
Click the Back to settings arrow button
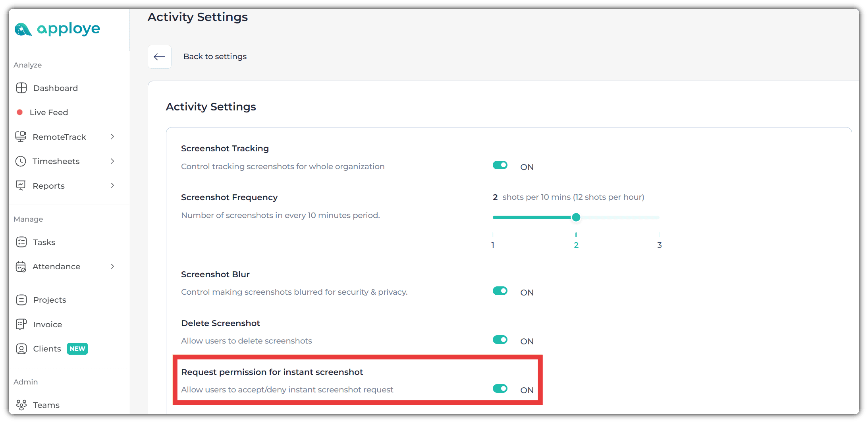(160, 57)
